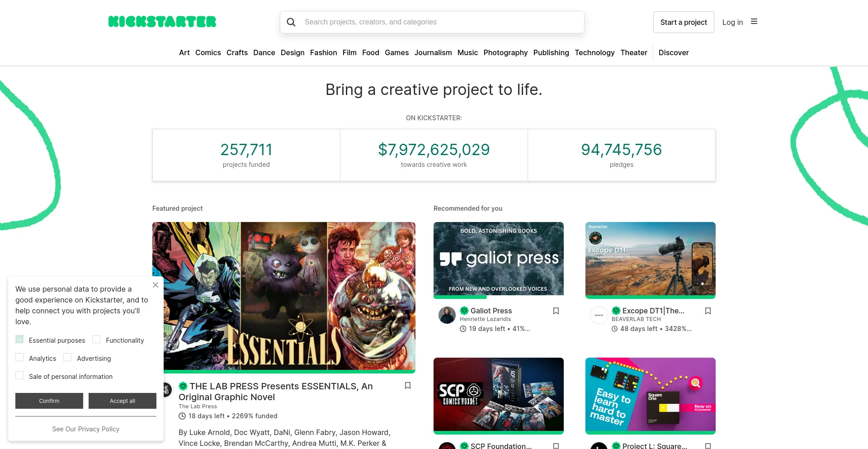Screen dimensions: 868x449
Task: Click the Essentials project verified badge
Action: point(183,386)
